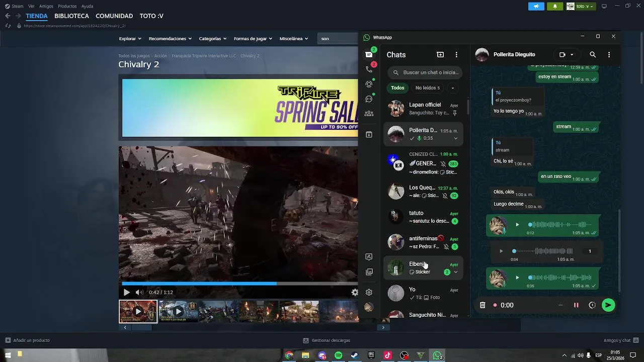Open the tatuto chat
This screenshot has height=362, width=644.
pyautogui.click(x=423, y=217)
